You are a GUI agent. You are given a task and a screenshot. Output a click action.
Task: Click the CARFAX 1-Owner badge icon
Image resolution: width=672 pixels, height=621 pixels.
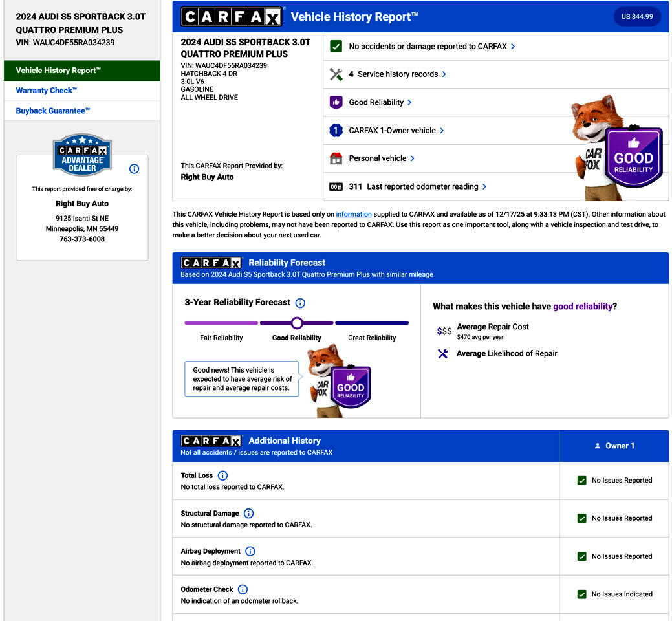(x=336, y=131)
